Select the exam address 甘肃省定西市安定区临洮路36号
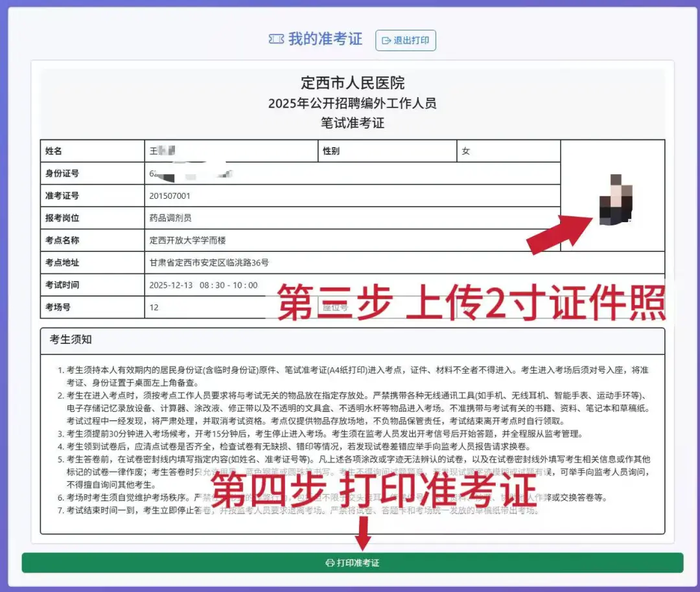Screen dimensions: 700x592 [209, 262]
